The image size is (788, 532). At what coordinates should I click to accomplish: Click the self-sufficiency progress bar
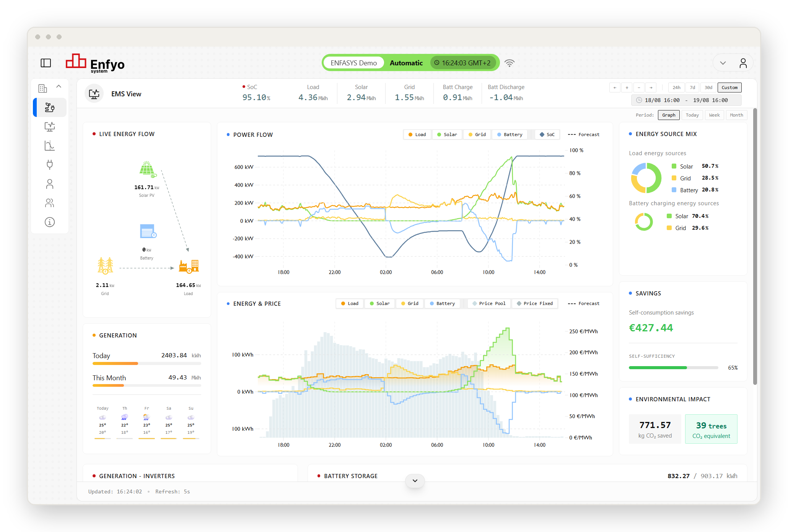673,368
